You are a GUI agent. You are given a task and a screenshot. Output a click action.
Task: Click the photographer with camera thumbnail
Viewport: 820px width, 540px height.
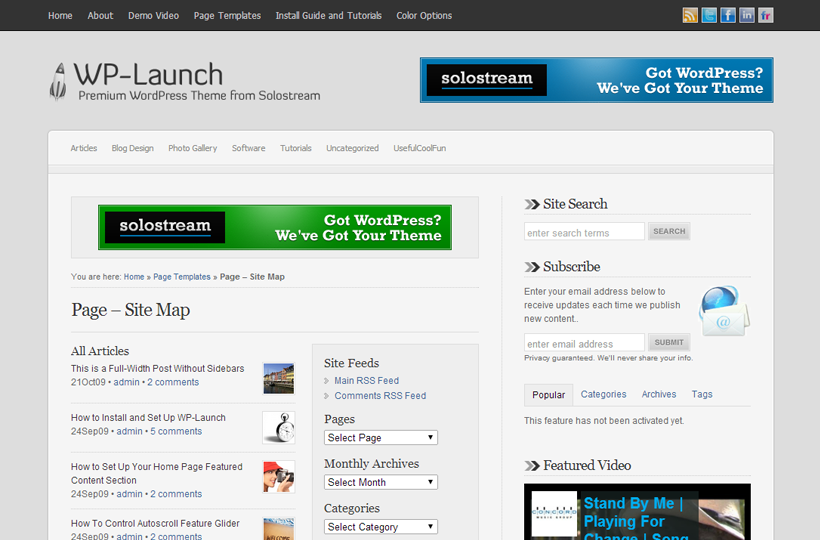[279, 477]
